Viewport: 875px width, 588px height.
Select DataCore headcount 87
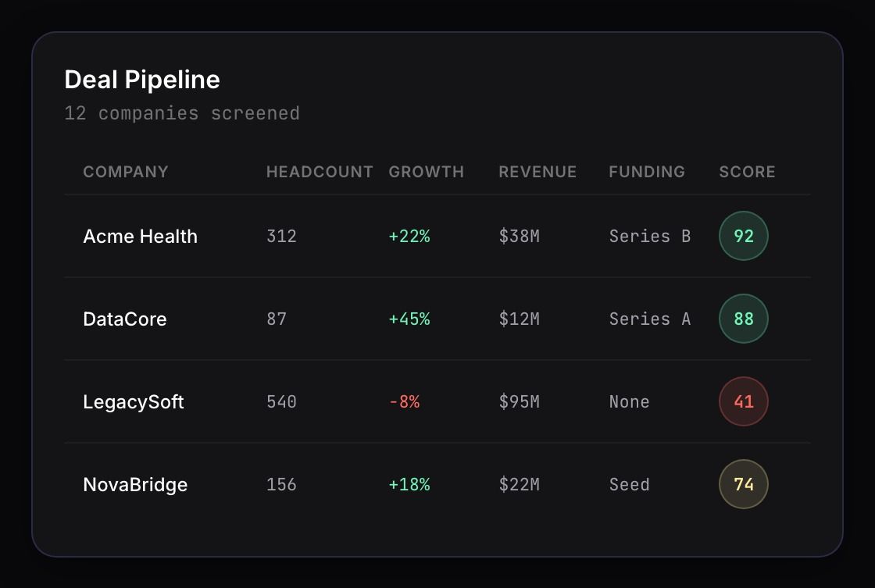[x=277, y=319]
